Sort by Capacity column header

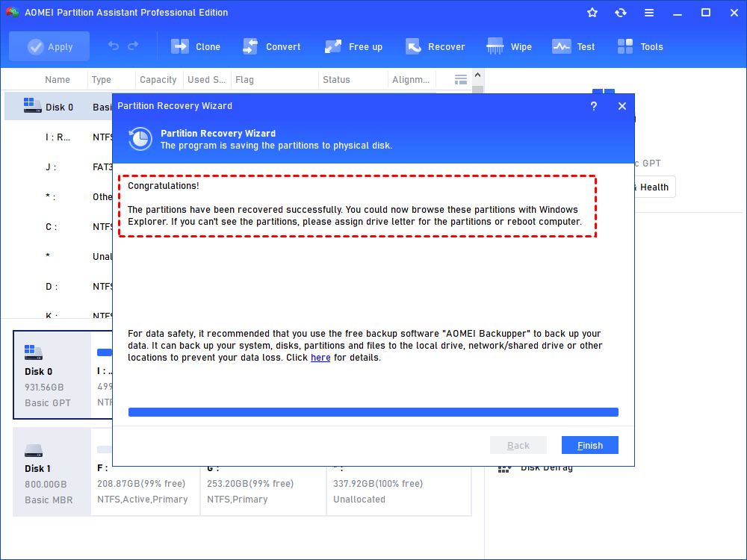click(158, 80)
